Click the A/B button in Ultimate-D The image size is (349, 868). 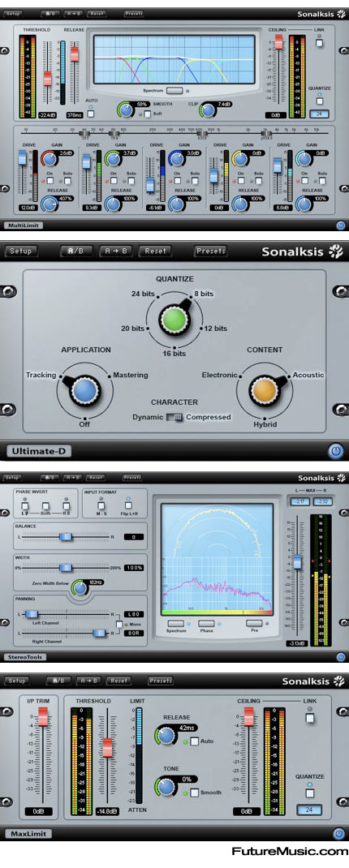tap(76, 251)
